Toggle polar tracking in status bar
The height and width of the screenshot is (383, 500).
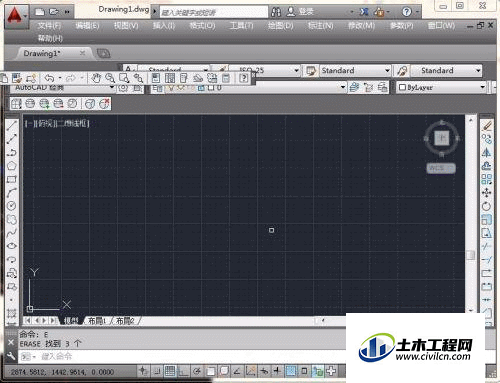coord(197,371)
